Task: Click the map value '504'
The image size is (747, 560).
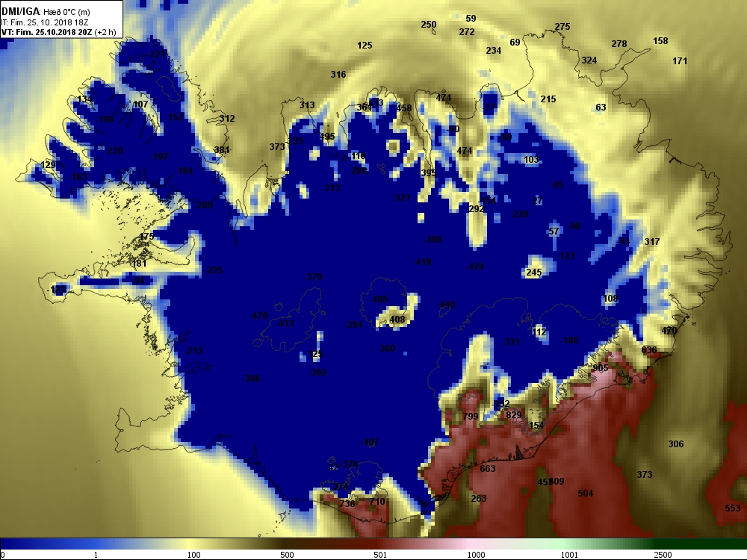Action: (585, 494)
